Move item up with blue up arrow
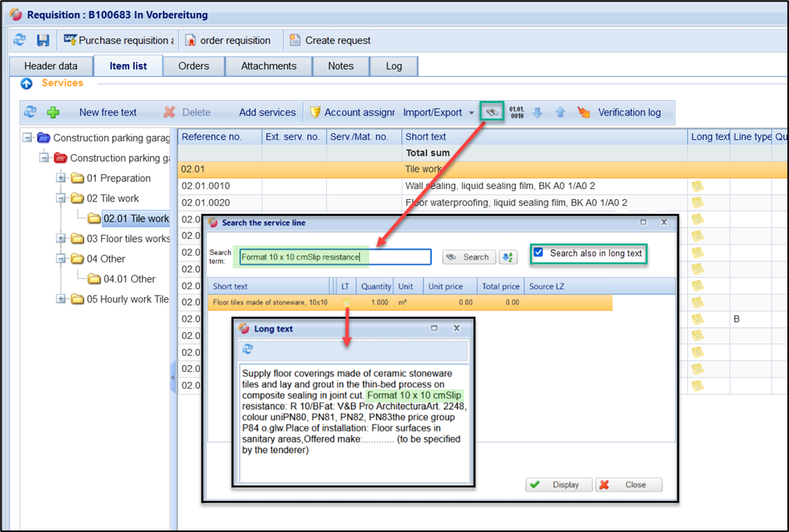The image size is (789, 532). coord(559,113)
